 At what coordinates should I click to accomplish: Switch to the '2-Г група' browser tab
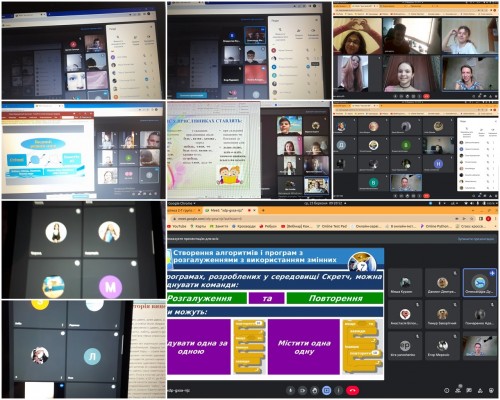[183, 211]
